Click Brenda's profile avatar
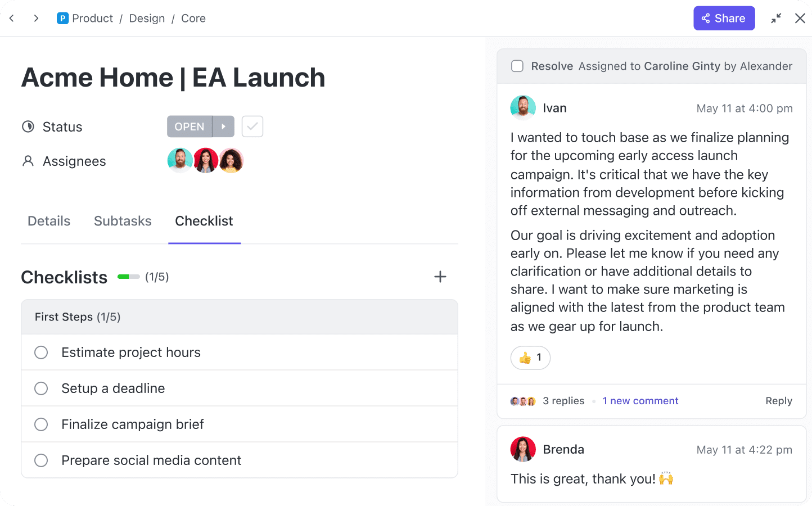Image resolution: width=812 pixels, height=506 pixels. 522,449
